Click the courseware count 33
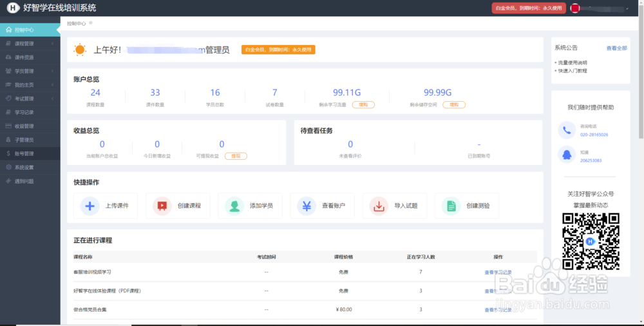This screenshot has height=326, width=644. click(x=155, y=93)
